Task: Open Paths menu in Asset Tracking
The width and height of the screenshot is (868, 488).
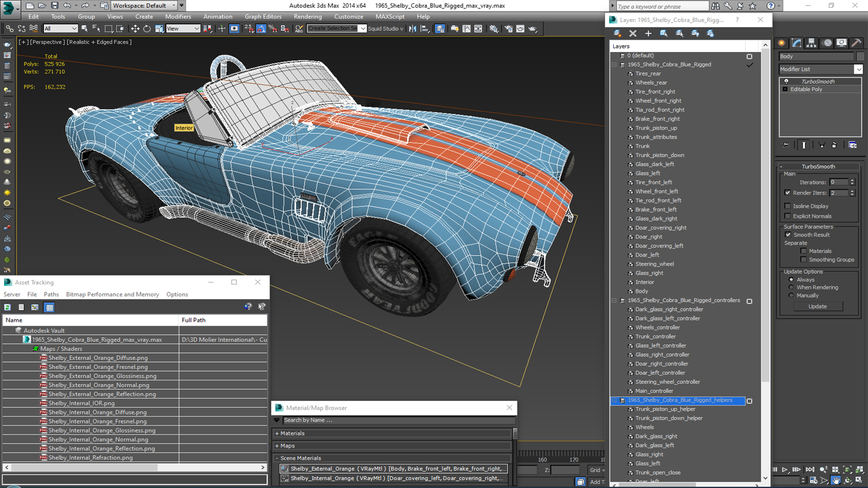Action: [51, 294]
